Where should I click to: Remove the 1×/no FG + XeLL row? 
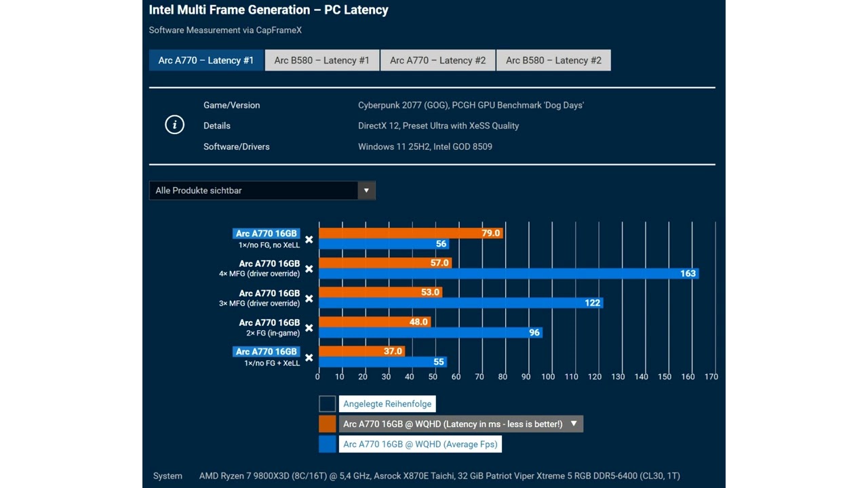pos(309,357)
